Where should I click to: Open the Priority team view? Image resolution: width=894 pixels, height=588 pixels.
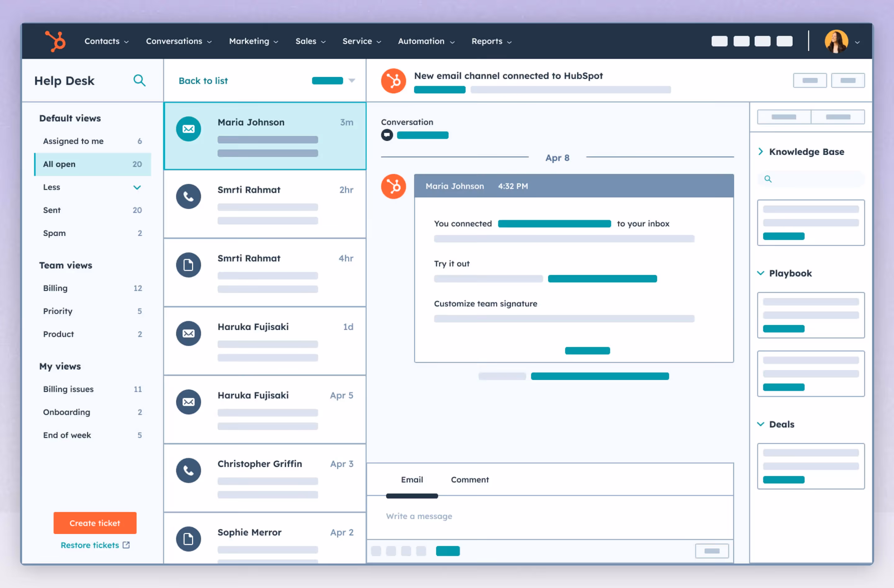point(93,311)
